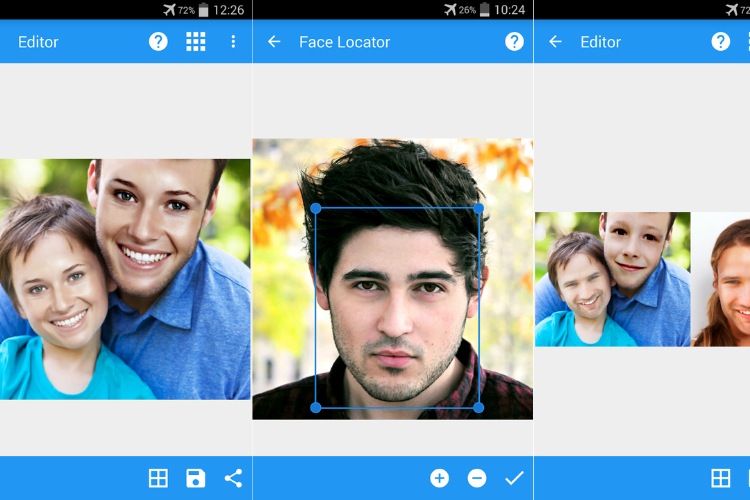Click the bottom-left handle of the face box

[x=316, y=407]
